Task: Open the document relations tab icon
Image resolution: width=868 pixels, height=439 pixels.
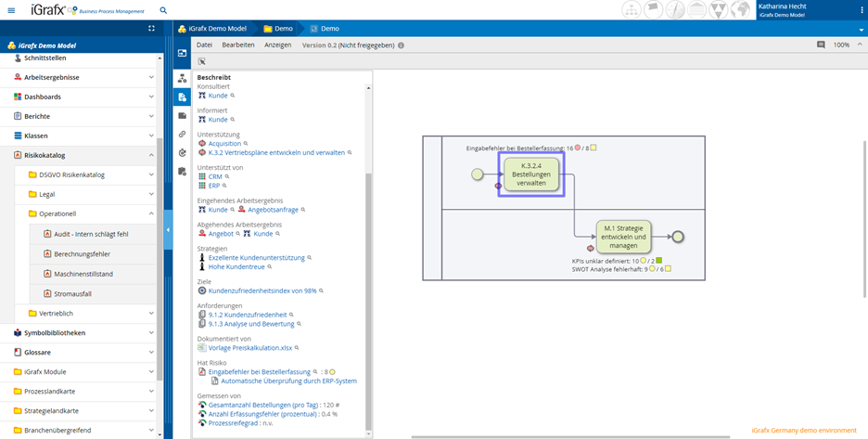Action: pos(182,97)
